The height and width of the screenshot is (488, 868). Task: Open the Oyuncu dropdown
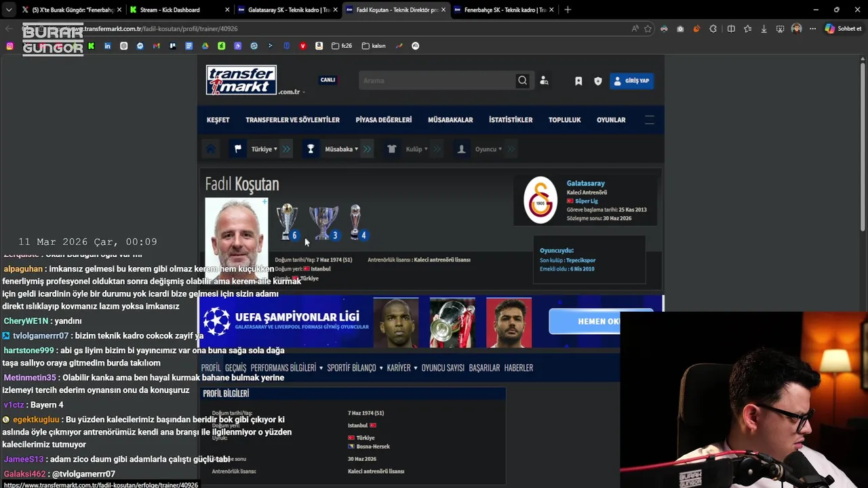point(488,149)
